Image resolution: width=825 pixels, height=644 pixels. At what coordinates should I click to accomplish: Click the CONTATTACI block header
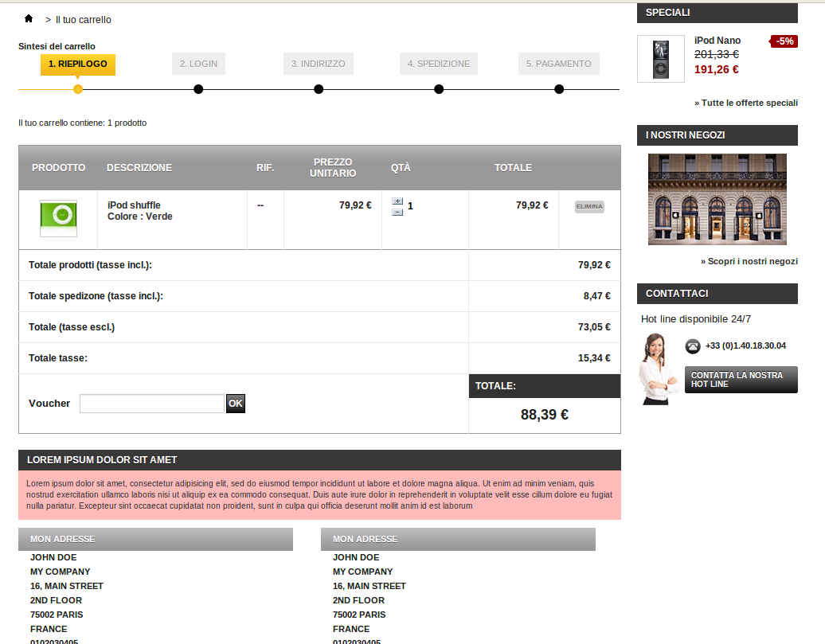717,294
